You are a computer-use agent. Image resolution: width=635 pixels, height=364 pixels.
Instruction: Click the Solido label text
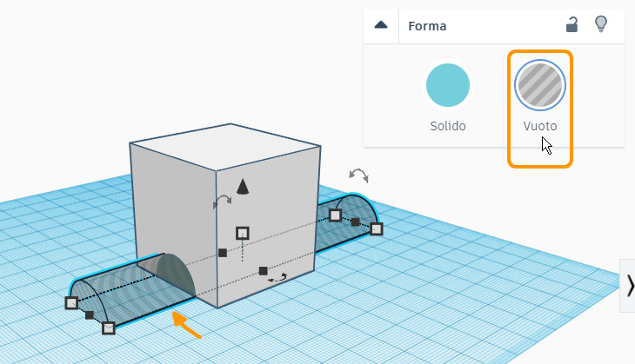coord(448,126)
